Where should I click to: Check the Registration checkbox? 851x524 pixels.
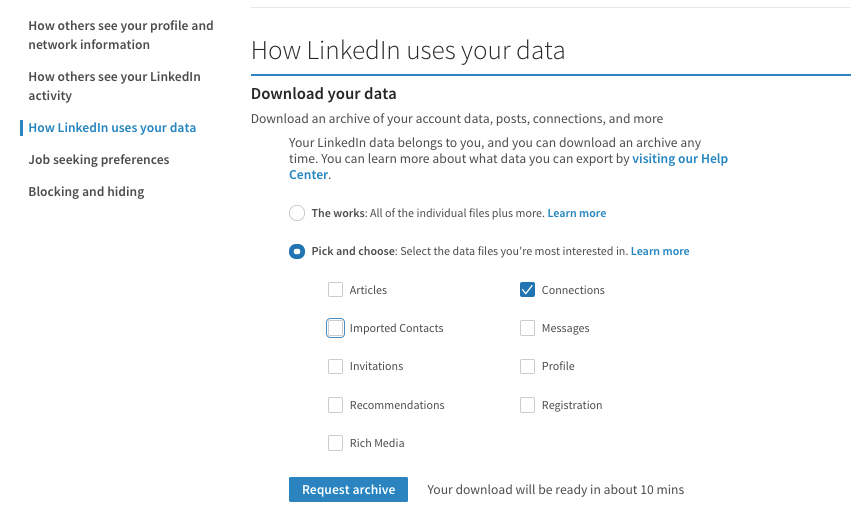click(527, 405)
